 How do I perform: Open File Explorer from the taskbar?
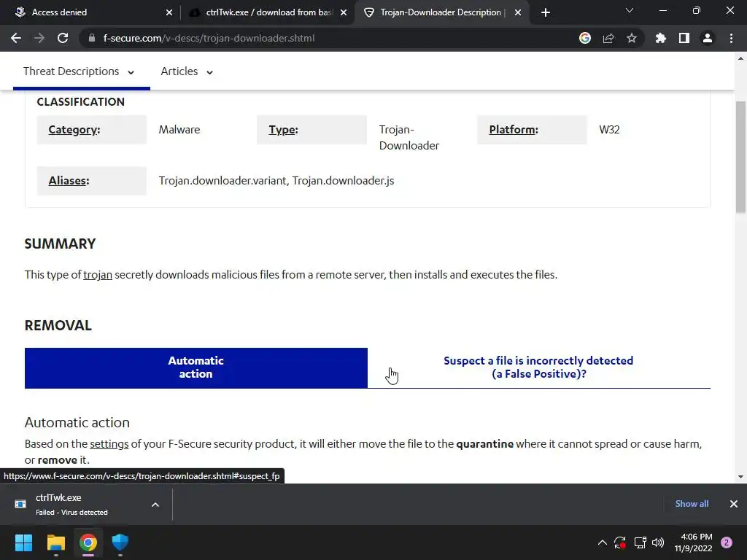pyautogui.click(x=55, y=542)
